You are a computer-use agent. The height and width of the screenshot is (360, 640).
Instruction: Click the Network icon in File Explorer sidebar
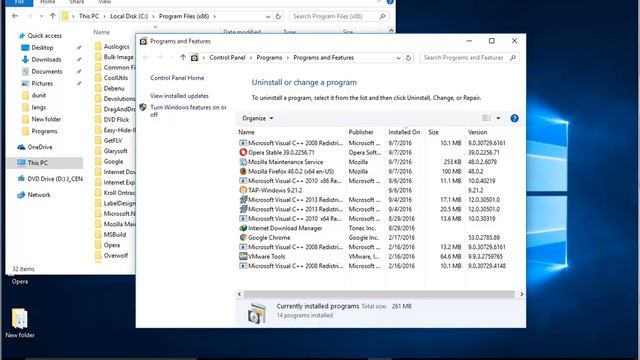click(x=21, y=195)
